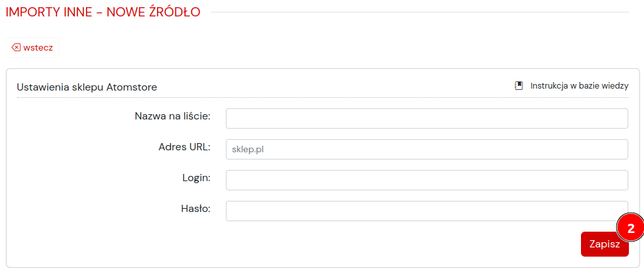Viewport: 644px width, 275px height.
Task: Open the knowledge base instructions
Action: pos(579,86)
